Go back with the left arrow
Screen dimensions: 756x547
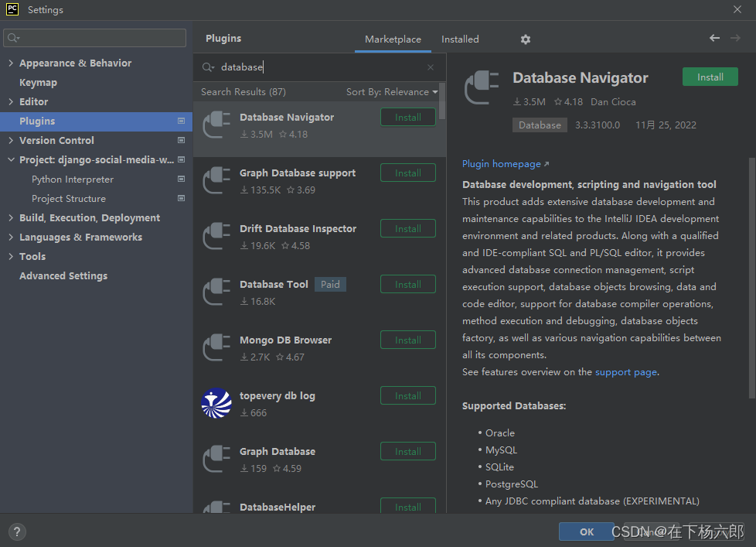(714, 38)
